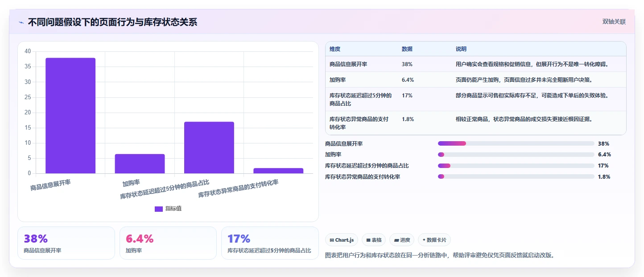Image resolution: width=644 pixels, height=277 pixels.
Task: Click the description starting 部分商品显示可售
Action: (532, 96)
